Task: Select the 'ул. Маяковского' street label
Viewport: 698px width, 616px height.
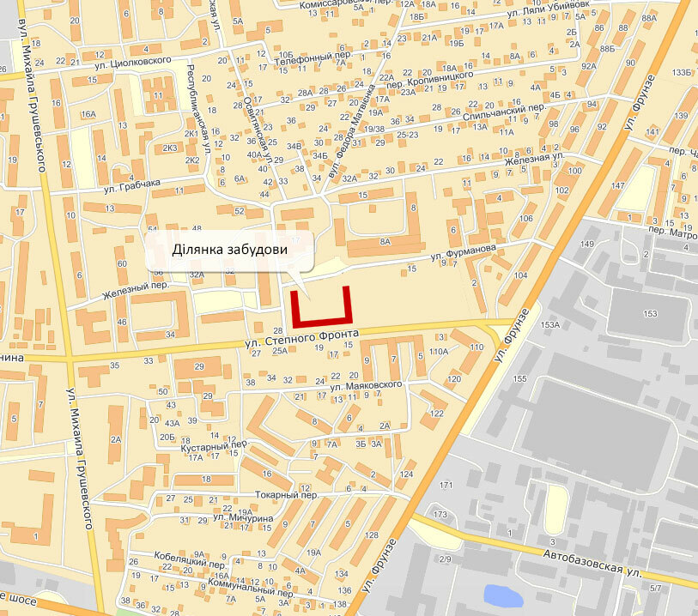Action: [366, 385]
